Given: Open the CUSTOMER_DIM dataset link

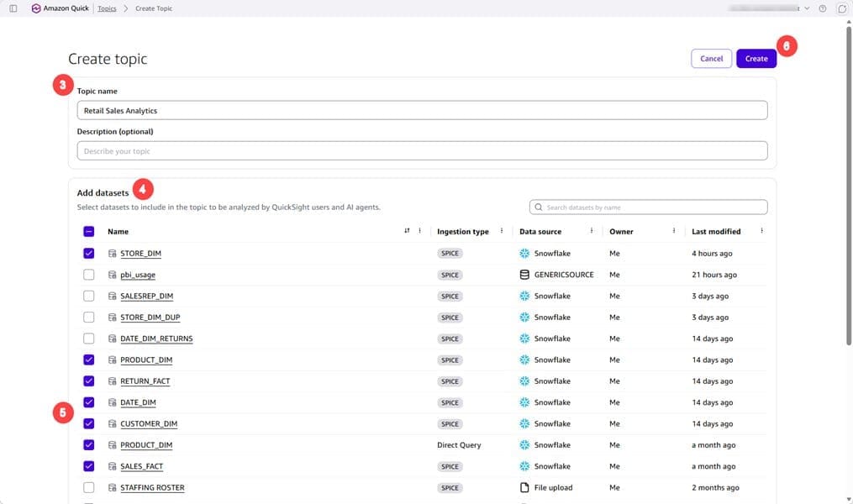Looking at the screenshot, I should pyautogui.click(x=149, y=423).
